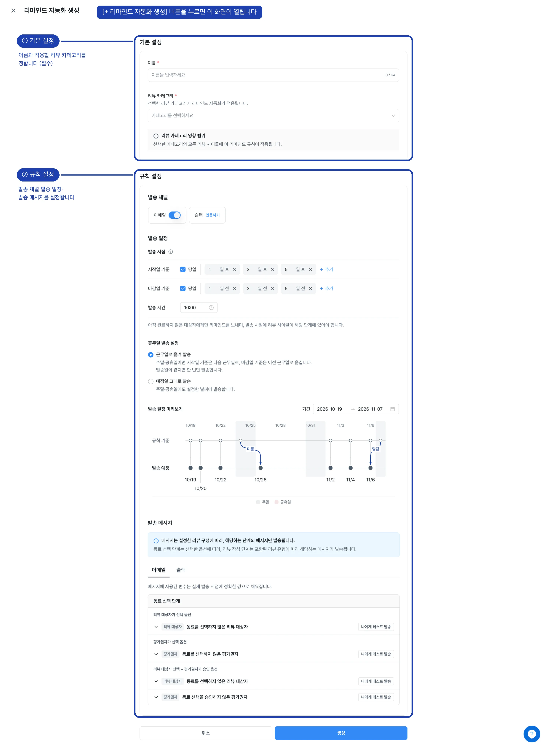Click 발송 예정 marker for 11/2

click(330, 468)
